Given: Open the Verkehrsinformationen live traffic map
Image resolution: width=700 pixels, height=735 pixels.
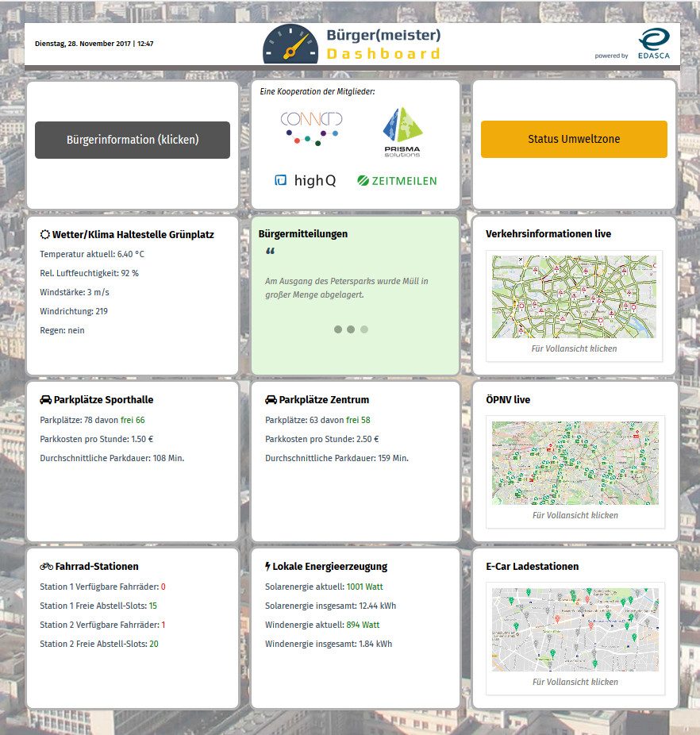Looking at the screenshot, I should (x=575, y=297).
